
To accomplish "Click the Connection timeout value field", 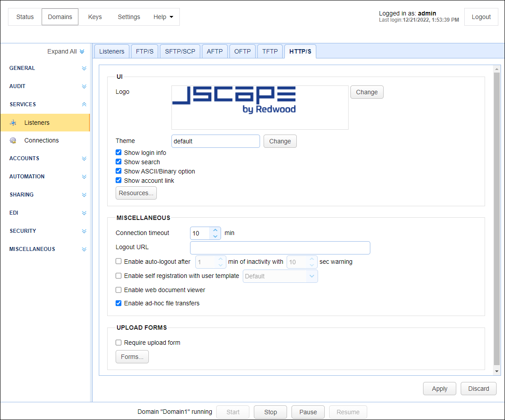I will tap(200, 233).
